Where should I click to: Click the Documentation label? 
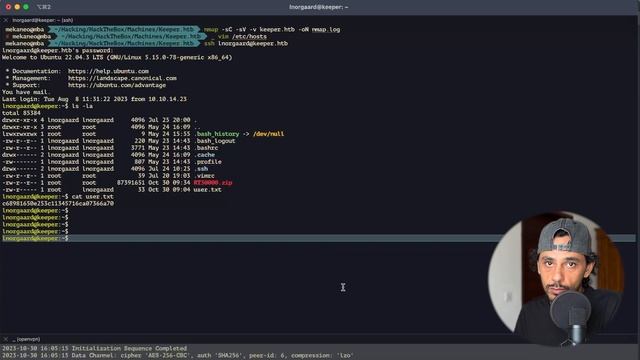pyautogui.click(x=36, y=71)
